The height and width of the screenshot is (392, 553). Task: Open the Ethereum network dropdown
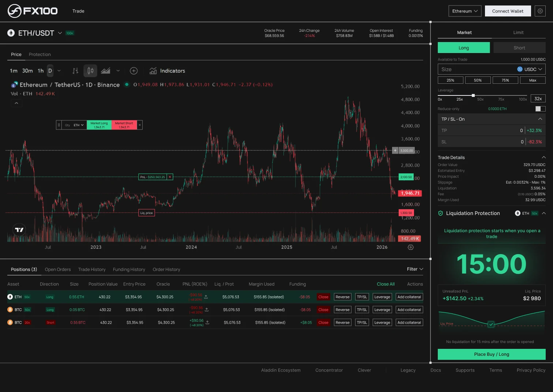click(465, 11)
